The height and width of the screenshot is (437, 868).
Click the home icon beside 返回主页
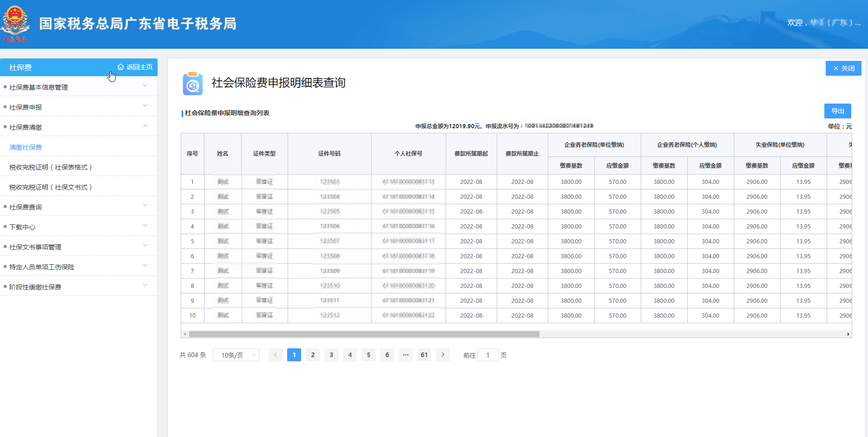pyautogui.click(x=121, y=67)
